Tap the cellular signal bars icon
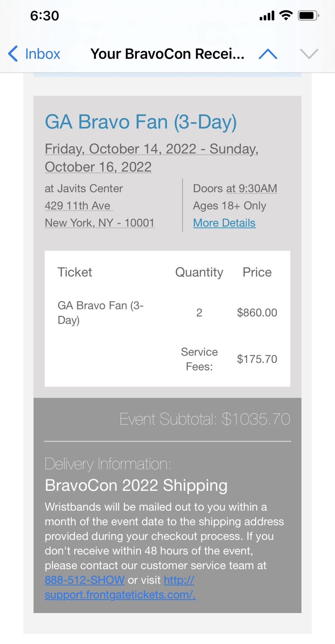The height and width of the screenshot is (644, 335). coord(267,16)
